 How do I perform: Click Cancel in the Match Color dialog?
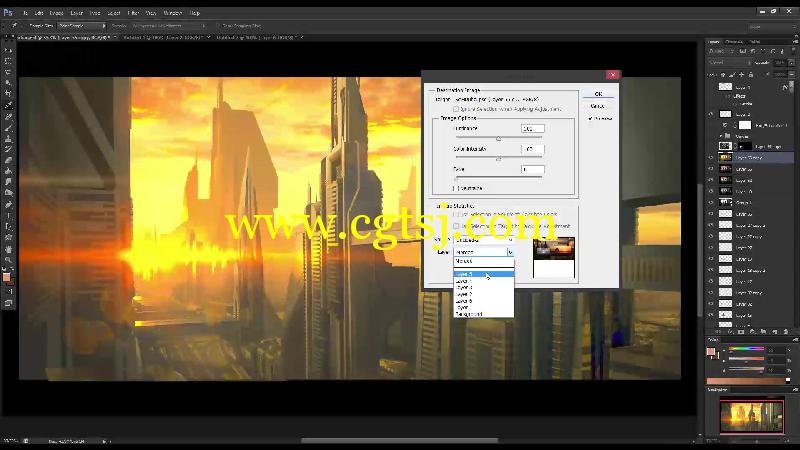tap(598, 106)
